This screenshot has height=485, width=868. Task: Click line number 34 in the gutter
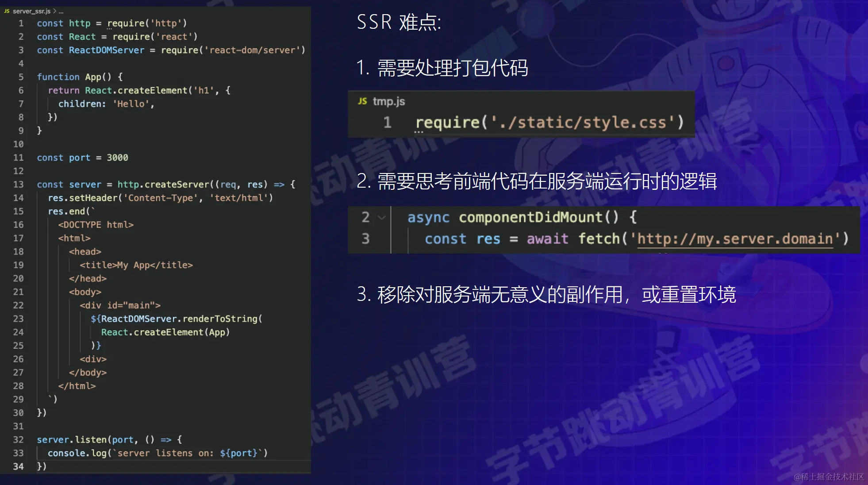[x=18, y=466]
